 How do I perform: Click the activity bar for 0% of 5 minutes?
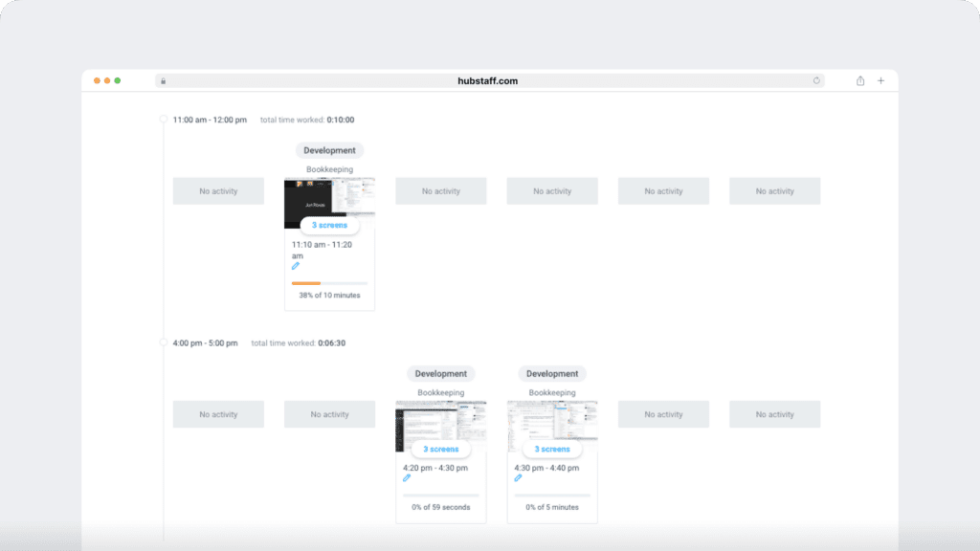[552, 495]
